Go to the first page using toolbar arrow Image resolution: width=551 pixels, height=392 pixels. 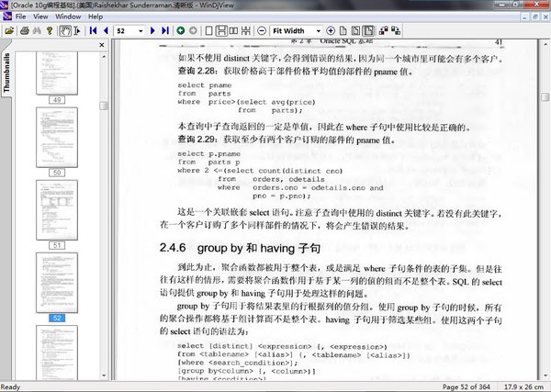[x=92, y=31]
